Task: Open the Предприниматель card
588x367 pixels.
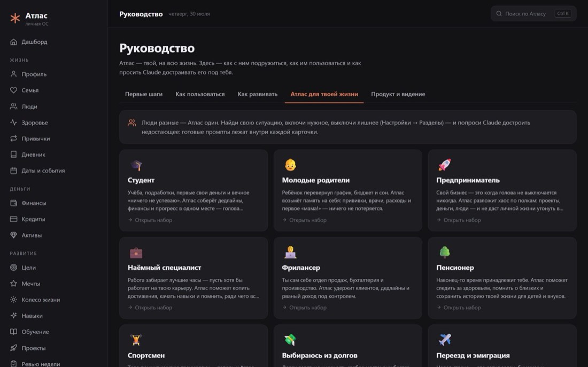Action: [502, 190]
